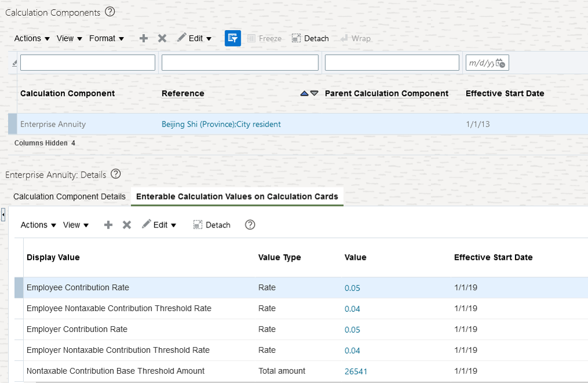Open help icon next to Calculation Components title
Viewport: 588px width, 383px height.
tap(110, 12)
